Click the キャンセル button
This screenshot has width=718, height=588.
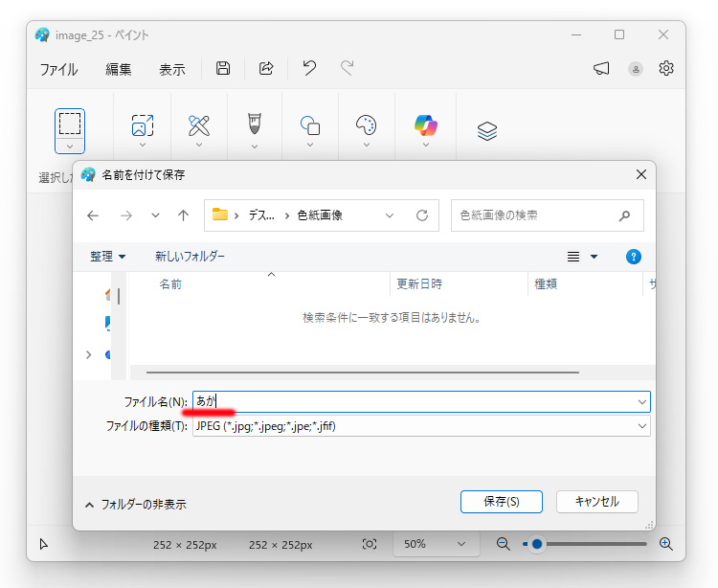(596, 502)
